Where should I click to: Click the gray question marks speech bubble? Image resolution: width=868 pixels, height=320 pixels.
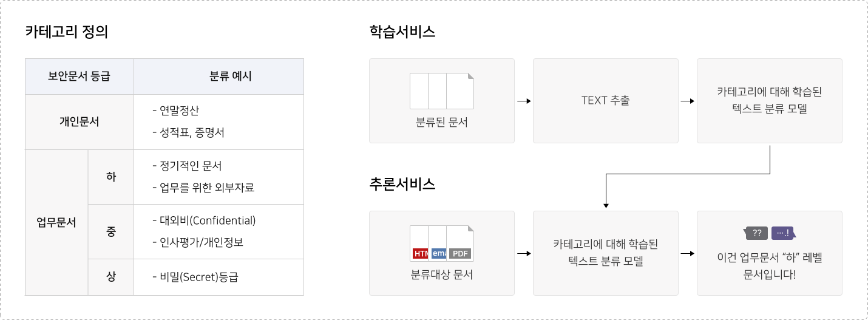coord(756,233)
